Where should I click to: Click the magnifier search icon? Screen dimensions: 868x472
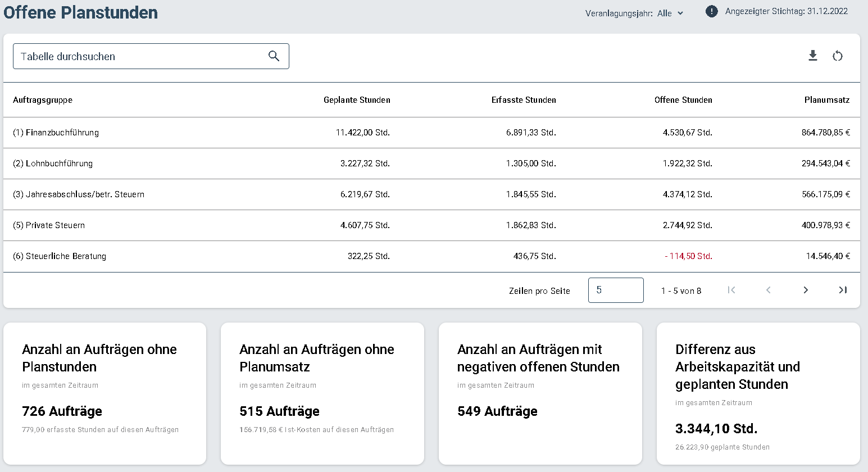pos(274,56)
